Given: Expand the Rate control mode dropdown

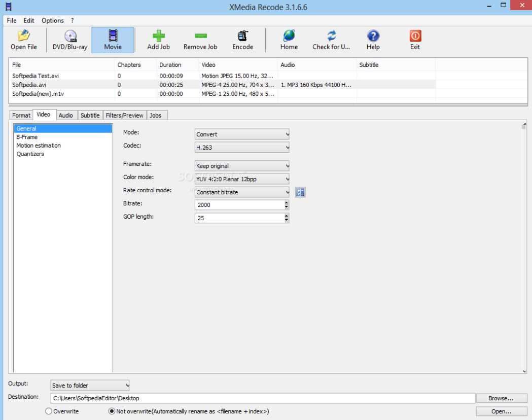Looking at the screenshot, I should 242,192.
